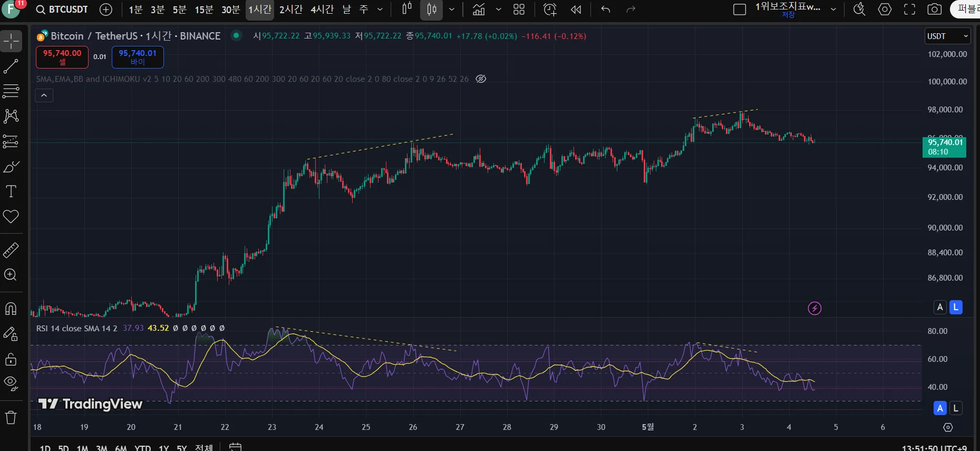
Task: Toggle log scale L button on price chart
Action: (956, 307)
